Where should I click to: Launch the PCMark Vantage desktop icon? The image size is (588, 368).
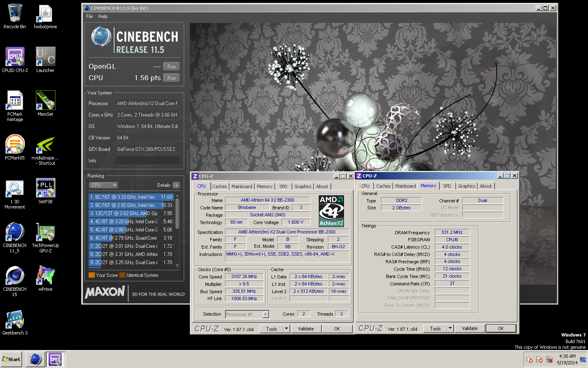[15, 106]
